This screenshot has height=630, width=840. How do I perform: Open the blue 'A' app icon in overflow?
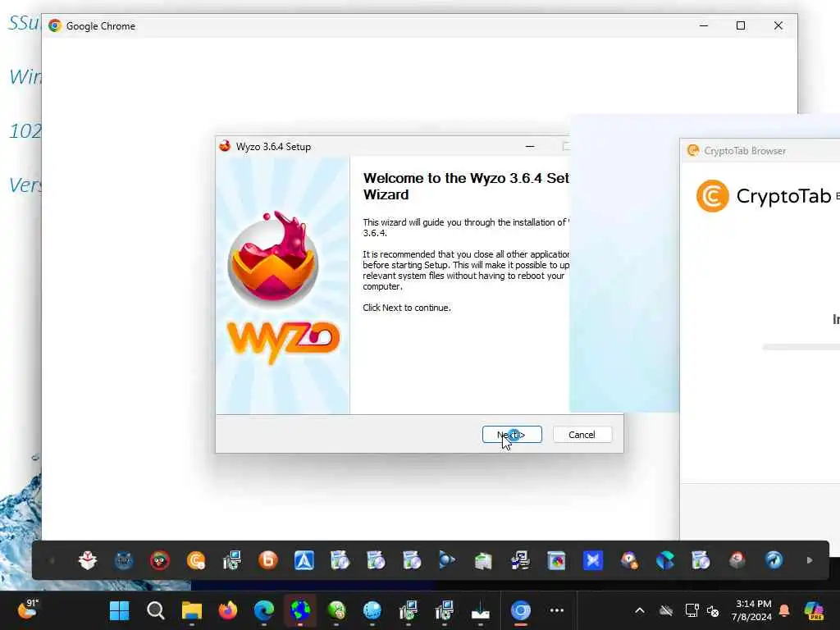(x=304, y=560)
